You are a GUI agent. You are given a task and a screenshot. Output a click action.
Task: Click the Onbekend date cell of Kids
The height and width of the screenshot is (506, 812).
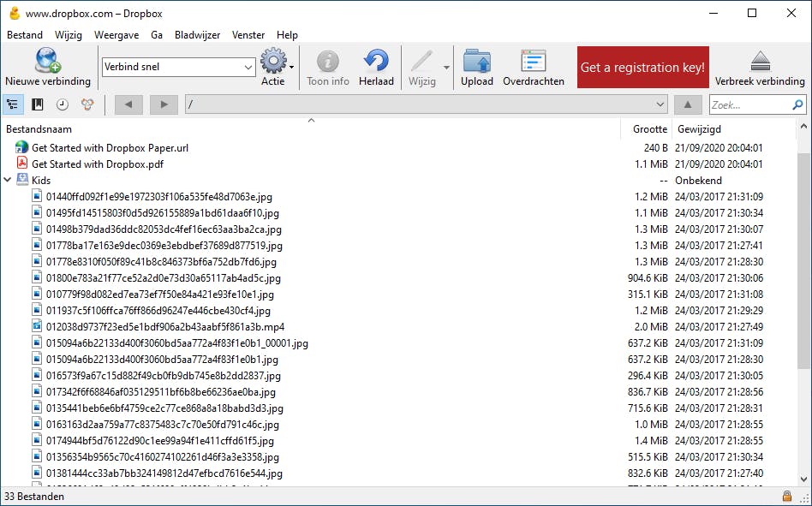tap(698, 180)
